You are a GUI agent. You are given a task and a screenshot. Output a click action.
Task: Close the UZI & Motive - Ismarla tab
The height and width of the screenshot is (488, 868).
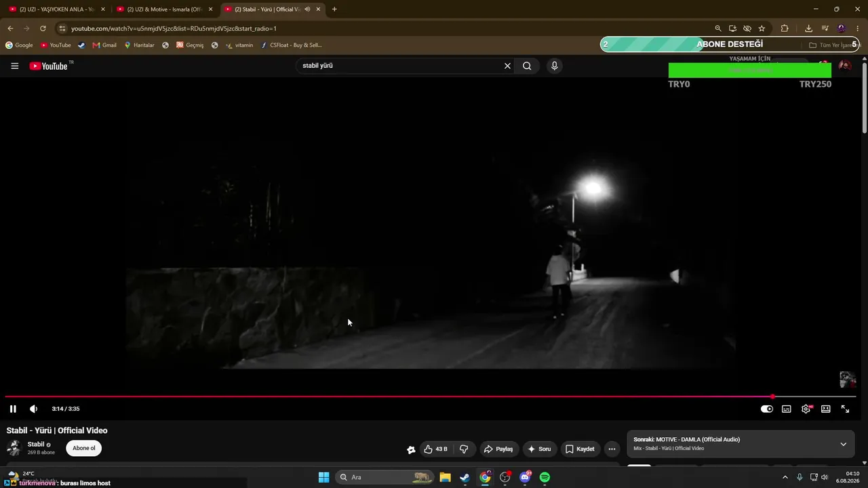(211, 9)
